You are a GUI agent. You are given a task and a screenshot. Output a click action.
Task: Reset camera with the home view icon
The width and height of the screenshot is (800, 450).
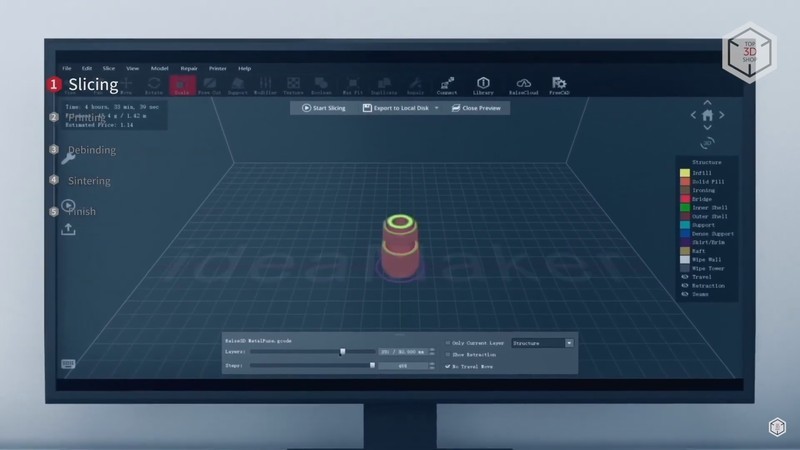tap(708, 116)
